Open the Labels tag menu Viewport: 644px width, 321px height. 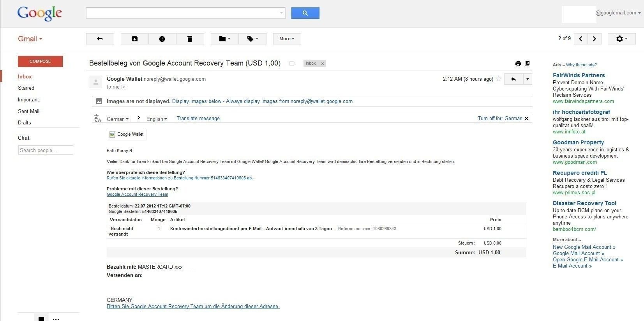[252, 39]
